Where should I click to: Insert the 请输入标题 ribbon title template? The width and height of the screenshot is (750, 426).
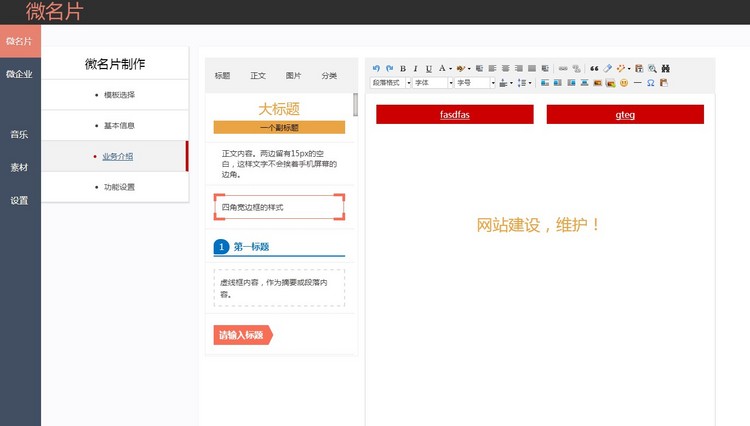243,335
